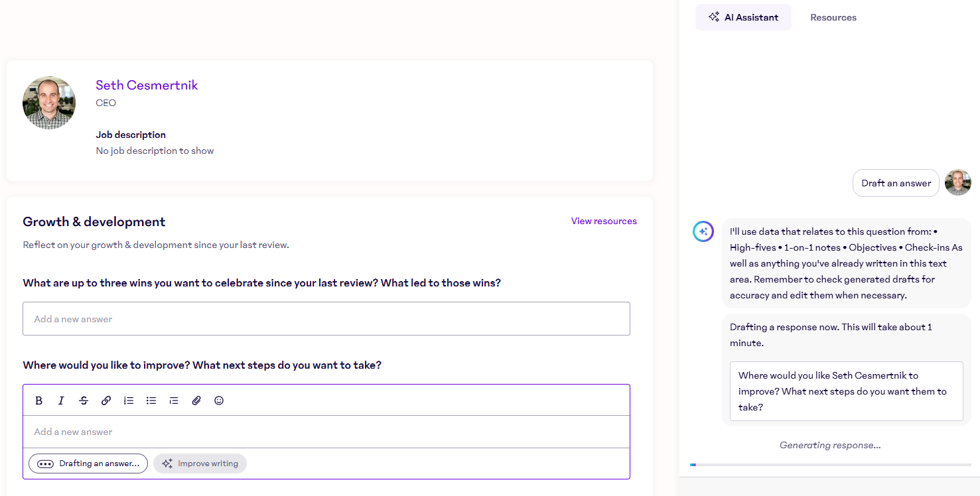
Task: Focus the three wins answer field
Action: tap(326, 319)
